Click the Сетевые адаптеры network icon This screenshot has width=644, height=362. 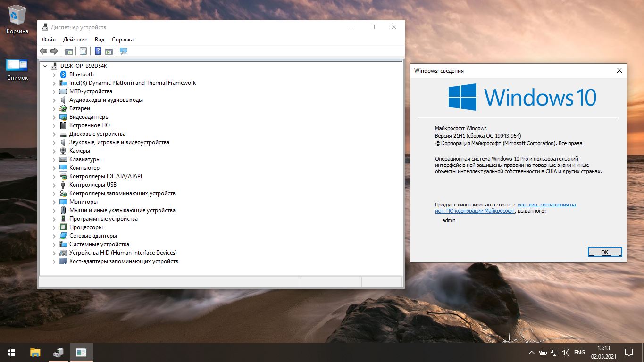pos(63,236)
